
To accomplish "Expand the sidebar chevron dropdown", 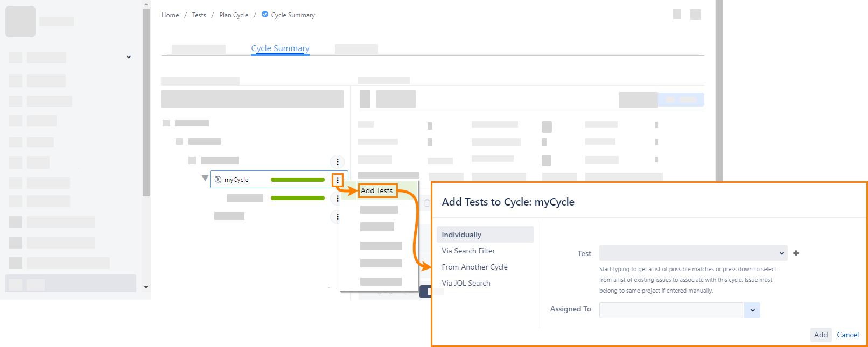I will (129, 57).
